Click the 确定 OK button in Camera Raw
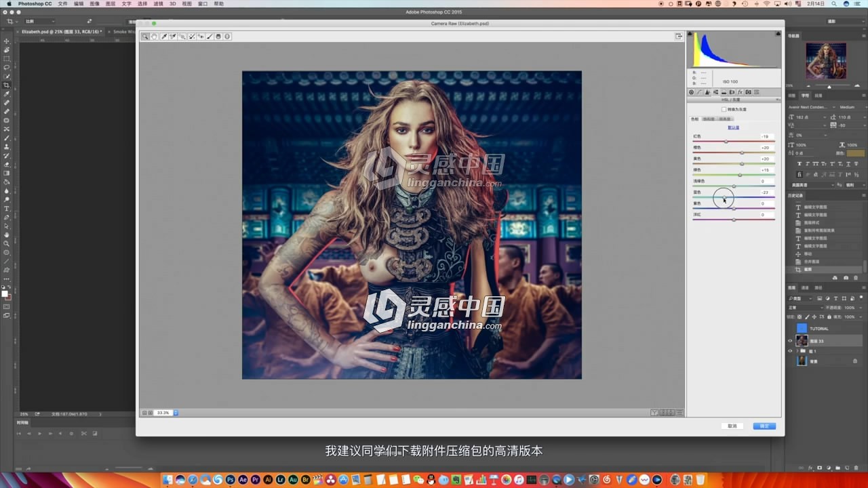This screenshot has height=488, width=868. tap(764, 426)
